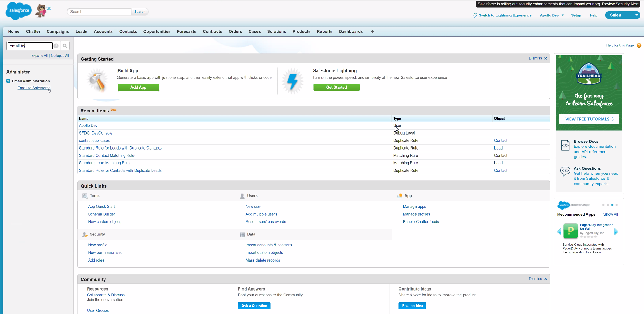
Task: Select the third AppExchange carousel dot
Action: click(612, 205)
